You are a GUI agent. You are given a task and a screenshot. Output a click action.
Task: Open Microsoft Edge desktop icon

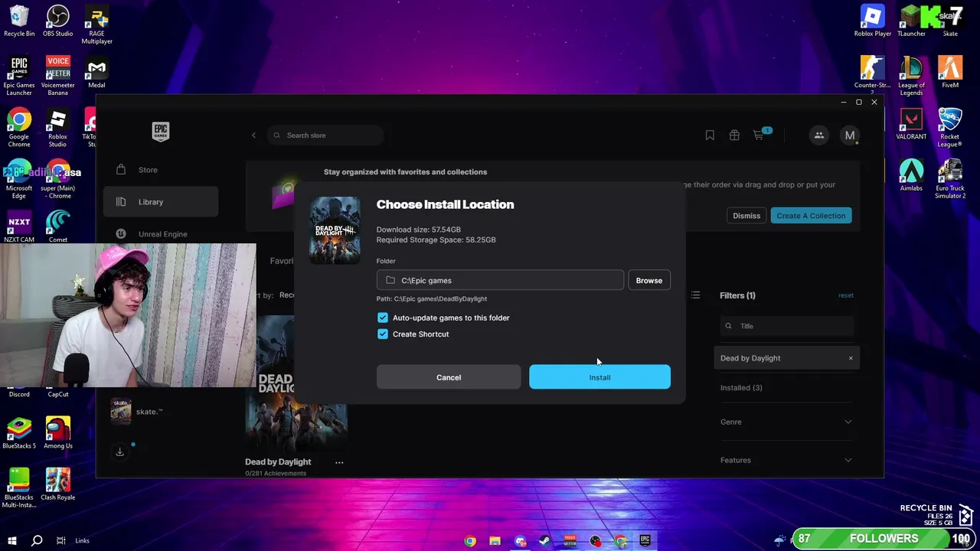(19, 179)
